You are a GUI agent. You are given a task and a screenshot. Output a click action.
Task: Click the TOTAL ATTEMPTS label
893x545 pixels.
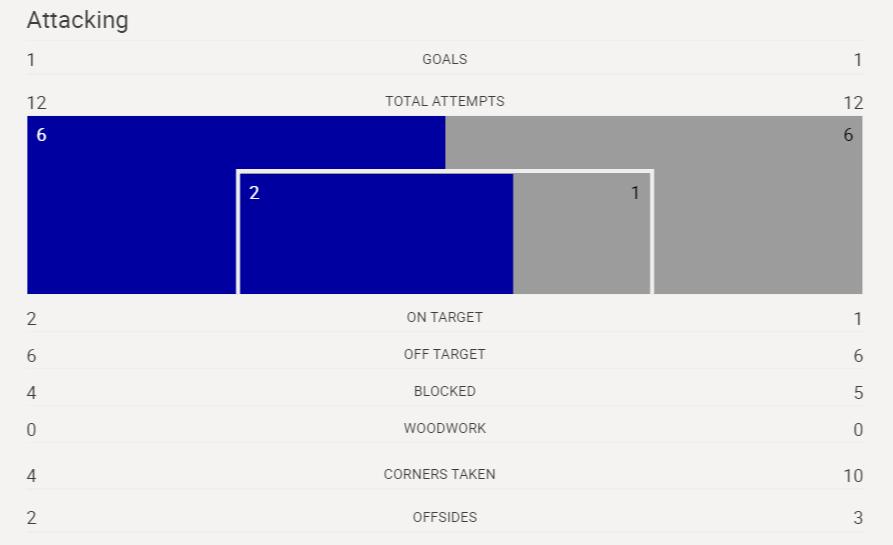(445, 101)
